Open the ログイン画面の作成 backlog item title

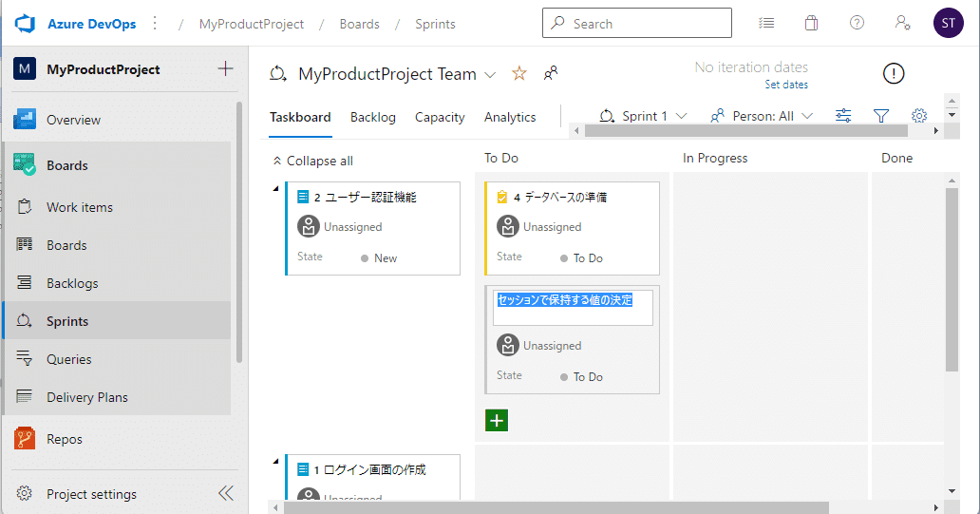point(374,469)
